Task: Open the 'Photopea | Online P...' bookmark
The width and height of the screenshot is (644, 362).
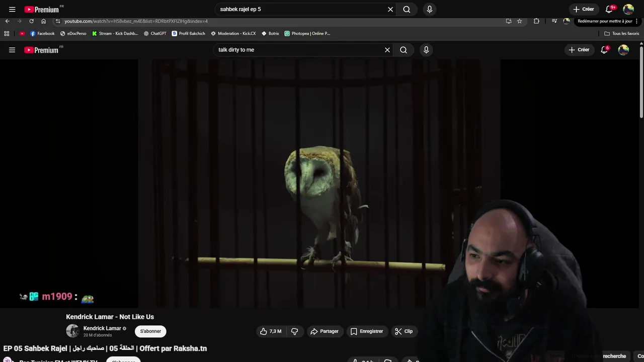Action: point(307,34)
